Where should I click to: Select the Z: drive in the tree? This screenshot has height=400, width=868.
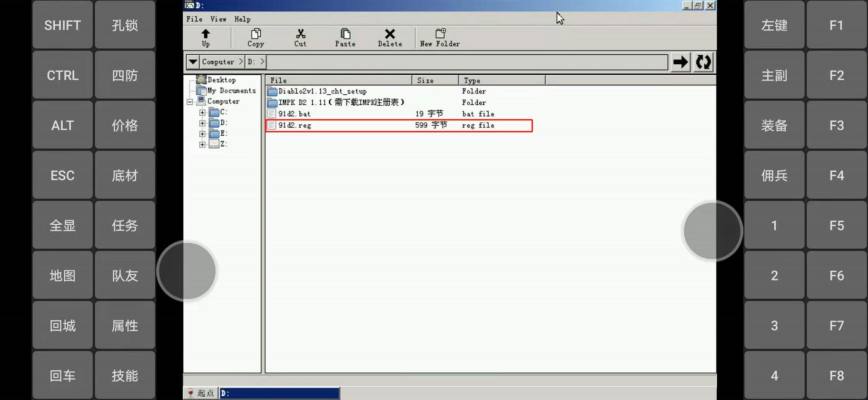coord(218,144)
